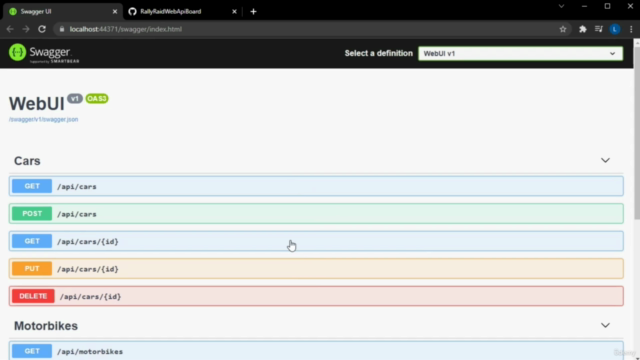Click the address bar URL
This screenshot has width=640, height=360.
pos(125,29)
